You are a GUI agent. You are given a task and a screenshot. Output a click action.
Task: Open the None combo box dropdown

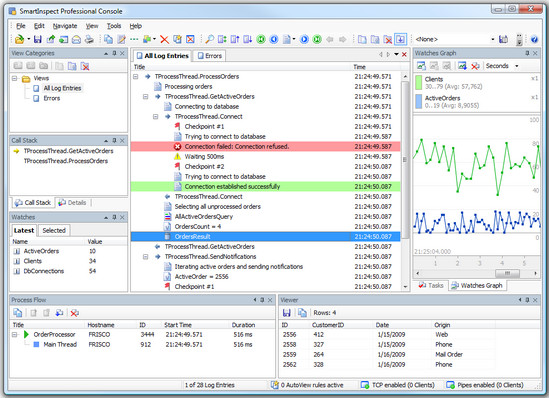(x=493, y=39)
